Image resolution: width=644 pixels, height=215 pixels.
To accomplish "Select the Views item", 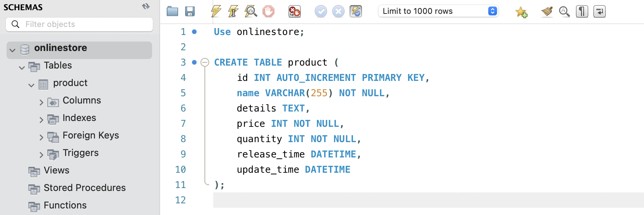I will (x=56, y=170).
